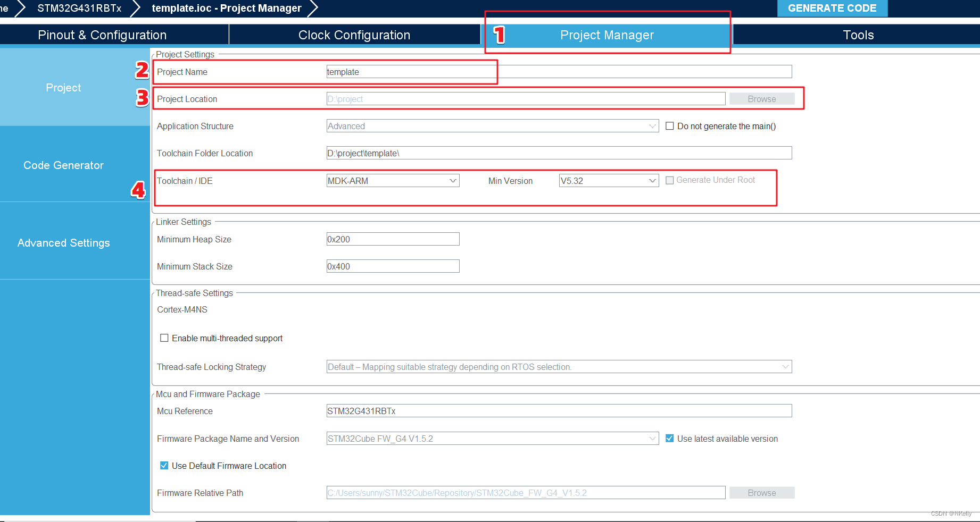Click the Project Location field
The height and width of the screenshot is (522, 980).
coord(526,99)
